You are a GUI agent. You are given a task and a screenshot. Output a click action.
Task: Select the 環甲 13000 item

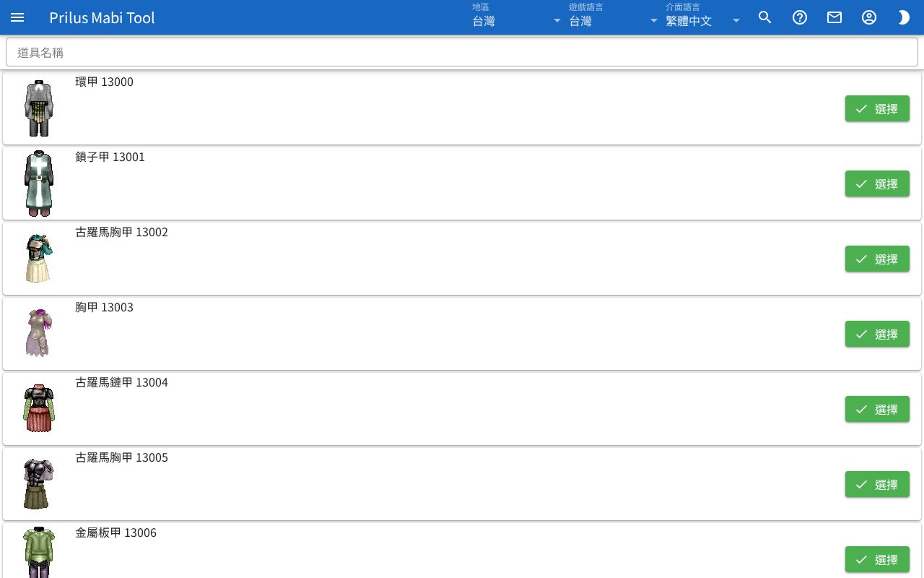pos(877,108)
